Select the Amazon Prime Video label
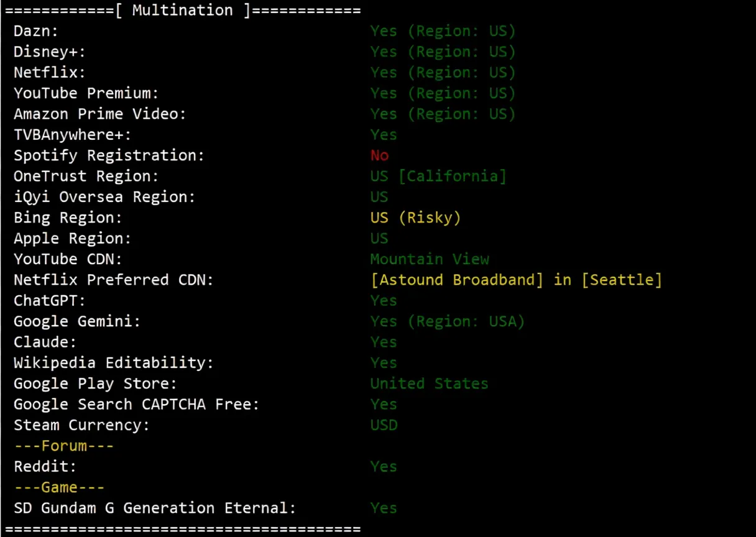The width and height of the screenshot is (756, 537). pyautogui.click(x=100, y=114)
